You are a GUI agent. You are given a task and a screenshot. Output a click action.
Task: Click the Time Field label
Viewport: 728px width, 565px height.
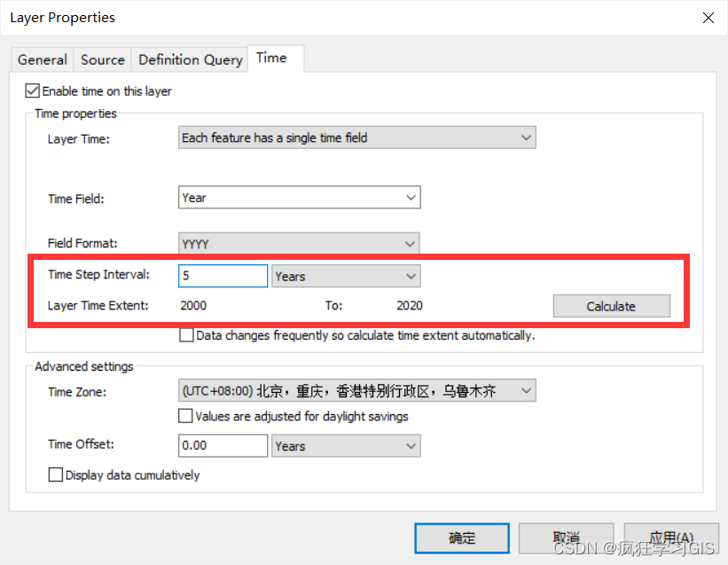point(76,200)
